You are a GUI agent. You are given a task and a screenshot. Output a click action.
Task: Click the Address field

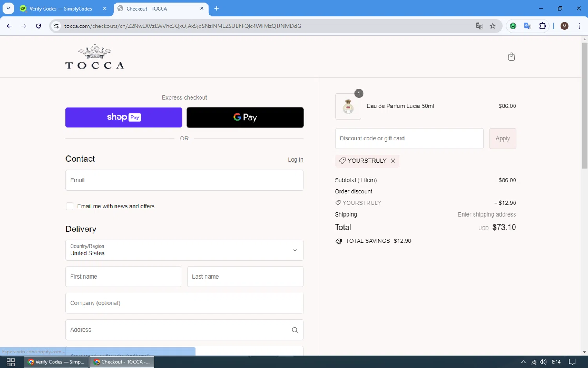pyautogui.click(x=184, y=330)
